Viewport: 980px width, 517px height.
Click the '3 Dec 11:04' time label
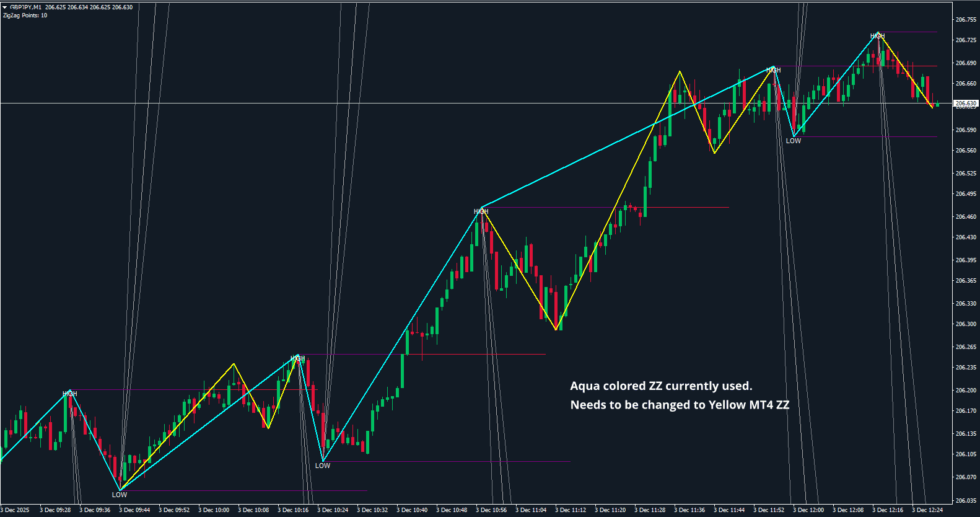pos(531,510)
